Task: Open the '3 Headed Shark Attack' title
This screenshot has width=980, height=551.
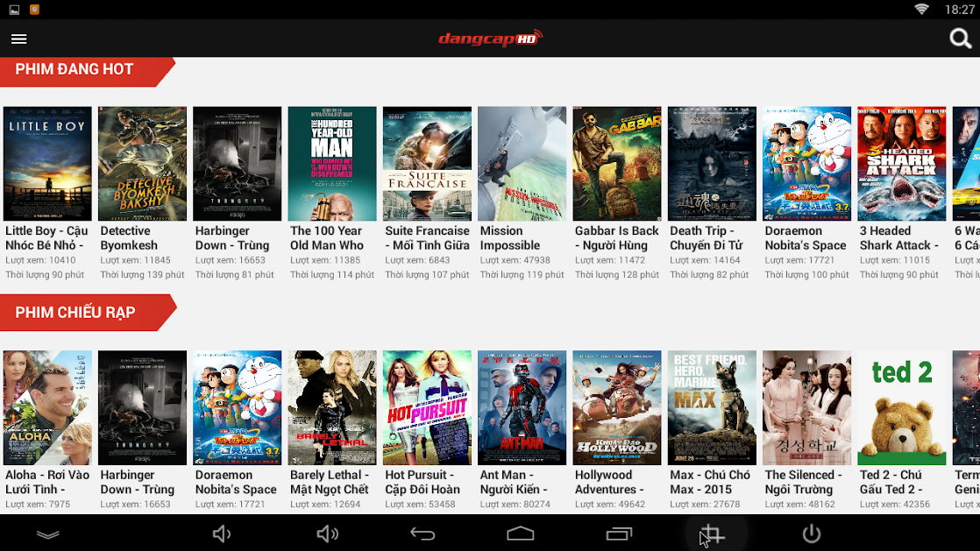Action: pyautogui.click(x=899, y=238)
